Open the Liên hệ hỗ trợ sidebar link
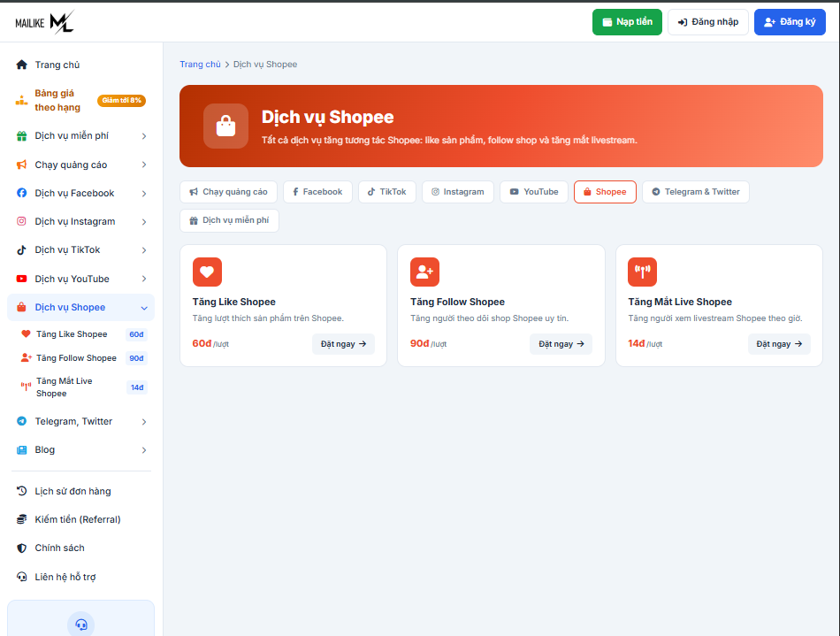840x636 pixels. click(x=65, y=577)
